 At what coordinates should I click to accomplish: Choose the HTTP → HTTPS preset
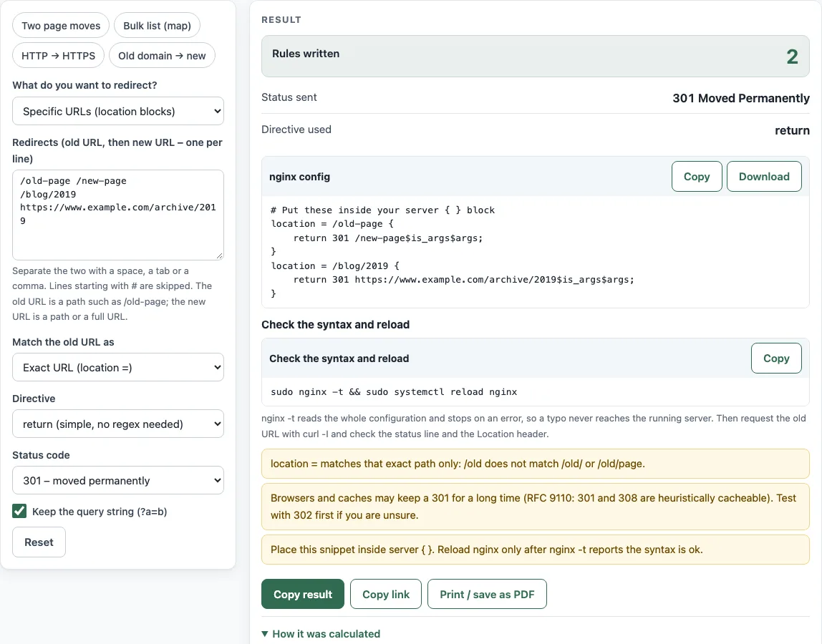coord(58,56)
